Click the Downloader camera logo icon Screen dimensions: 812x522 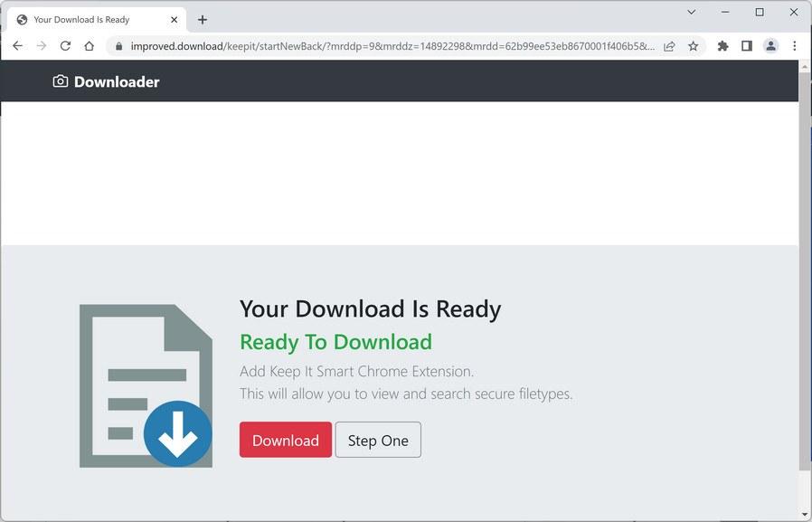[x=59, y=81]
